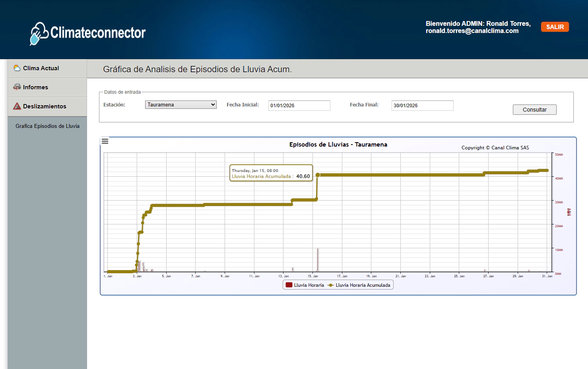
Task: Open the Informes menu
Action: tap(35, 87)
